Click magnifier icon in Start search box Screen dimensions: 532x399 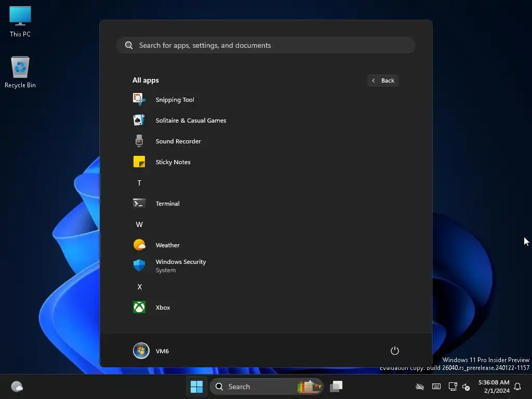pos(129,45)
